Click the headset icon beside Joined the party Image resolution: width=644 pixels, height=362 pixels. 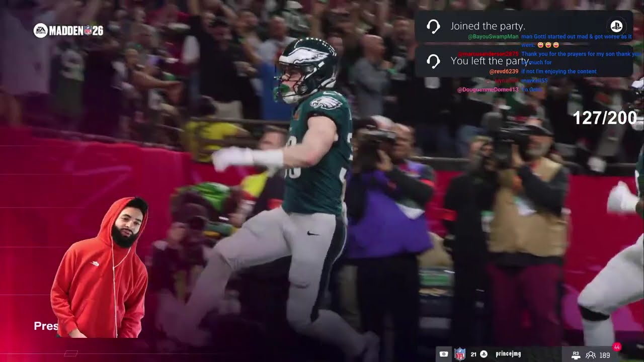point(433,27)
